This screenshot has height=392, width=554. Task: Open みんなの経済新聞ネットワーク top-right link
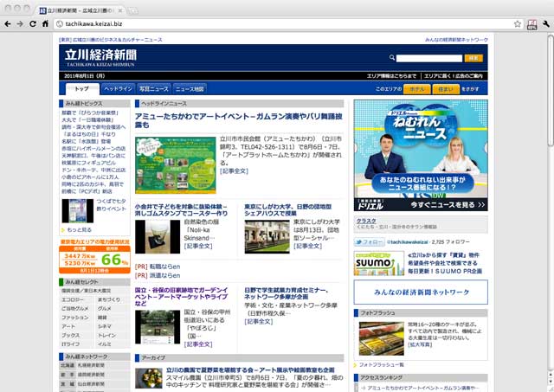tap(456, 40)
